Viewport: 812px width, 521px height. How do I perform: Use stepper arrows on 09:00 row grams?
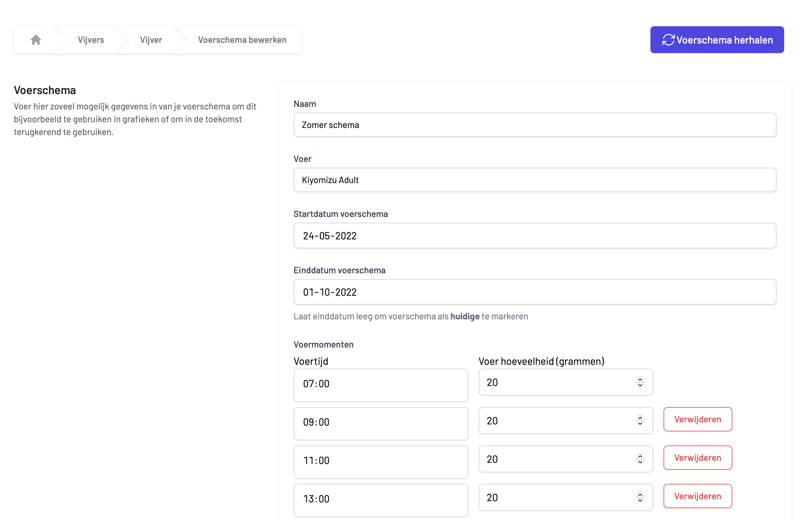(640, 421)
